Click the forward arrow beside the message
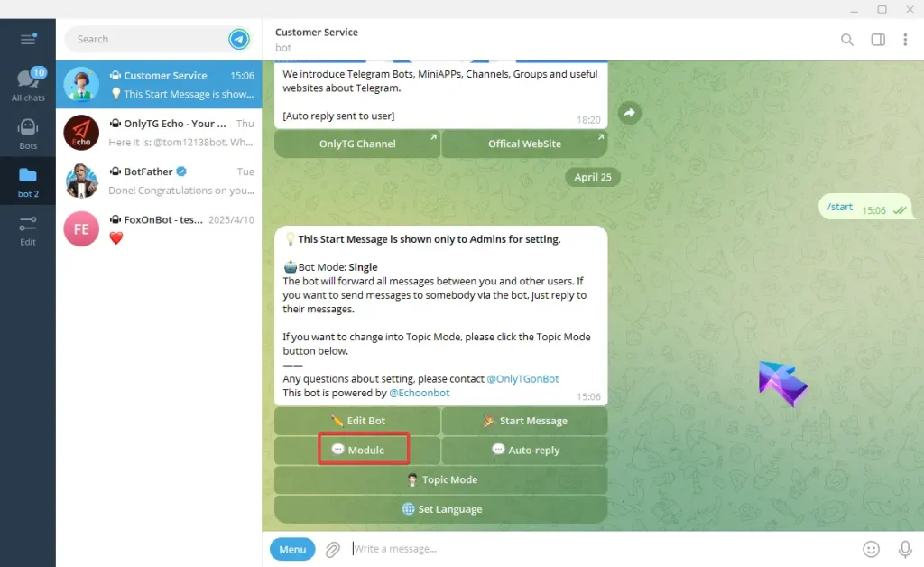The image size is (924, 567). pos(630,113)
